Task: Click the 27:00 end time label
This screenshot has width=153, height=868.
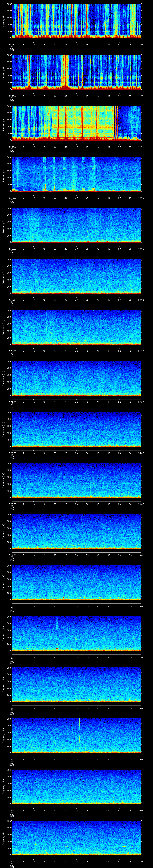Action: tap(141, 657)
